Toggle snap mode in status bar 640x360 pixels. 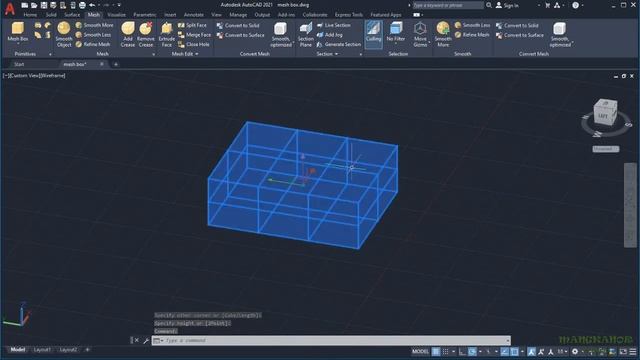coord(446,351)
